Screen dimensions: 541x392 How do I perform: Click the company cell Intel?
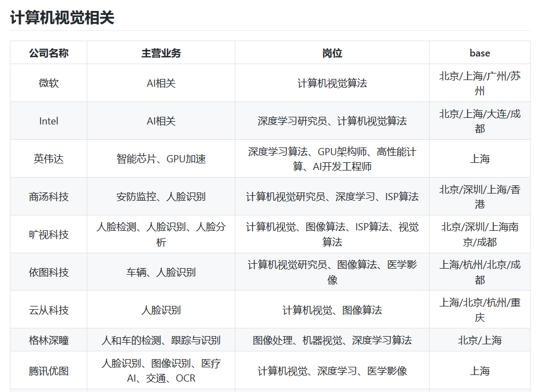[x=49, y=121]
